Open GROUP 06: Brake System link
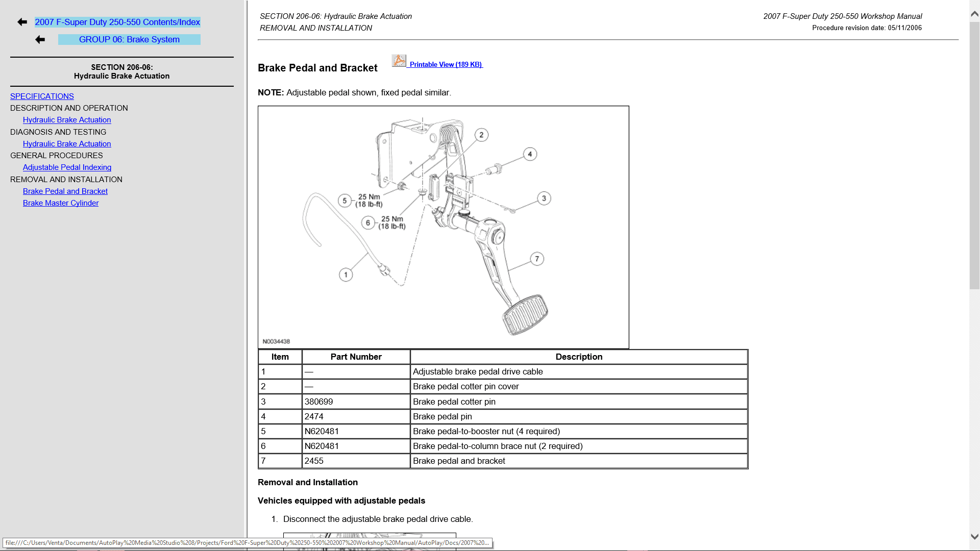980x551 pixels. (129, 40)
